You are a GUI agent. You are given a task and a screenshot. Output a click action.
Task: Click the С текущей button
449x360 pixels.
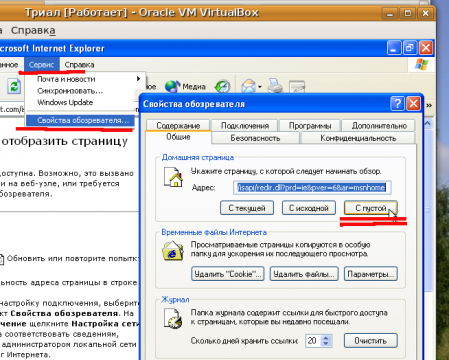click(247, 208)
